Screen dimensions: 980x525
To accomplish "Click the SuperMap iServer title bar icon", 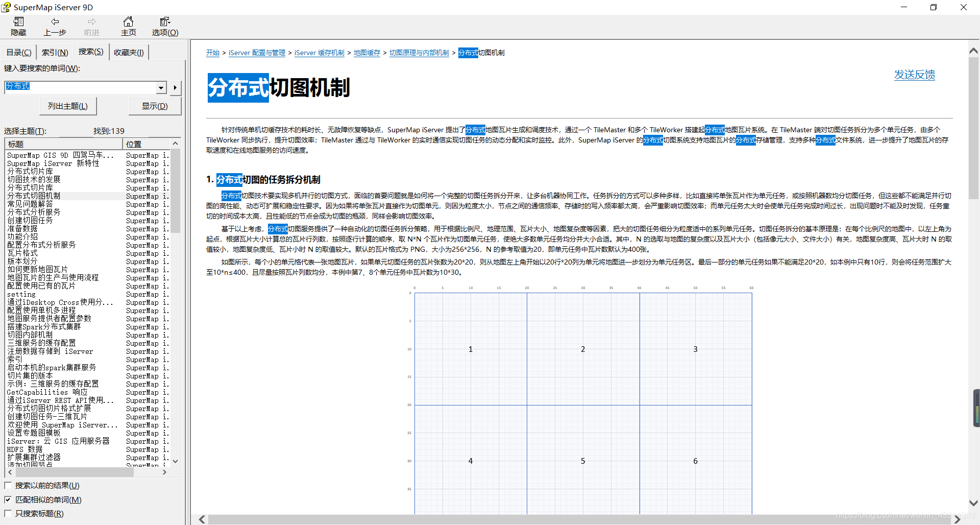I will [6, 7].
